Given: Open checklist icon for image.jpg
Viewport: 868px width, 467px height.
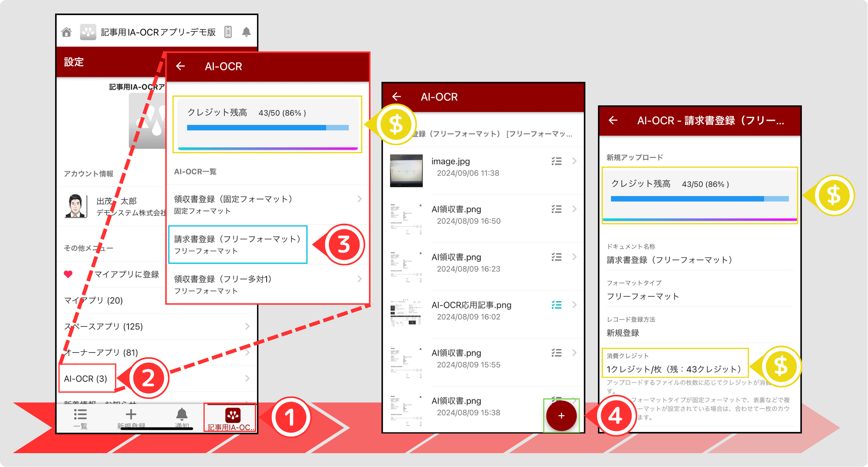Looking at the screenshot, I should tap(556, 161).
